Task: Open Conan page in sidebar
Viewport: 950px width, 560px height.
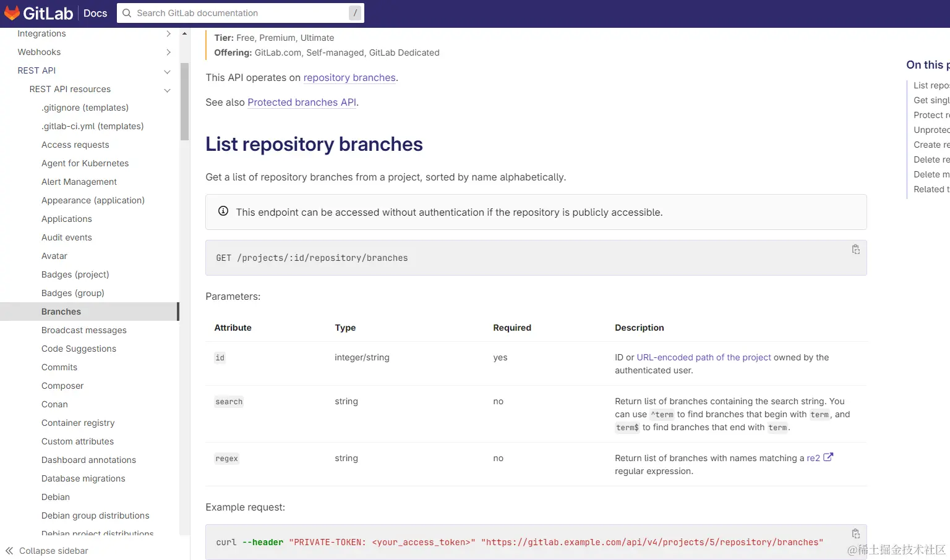Action: pyautogui.click(x=54, y=404)
